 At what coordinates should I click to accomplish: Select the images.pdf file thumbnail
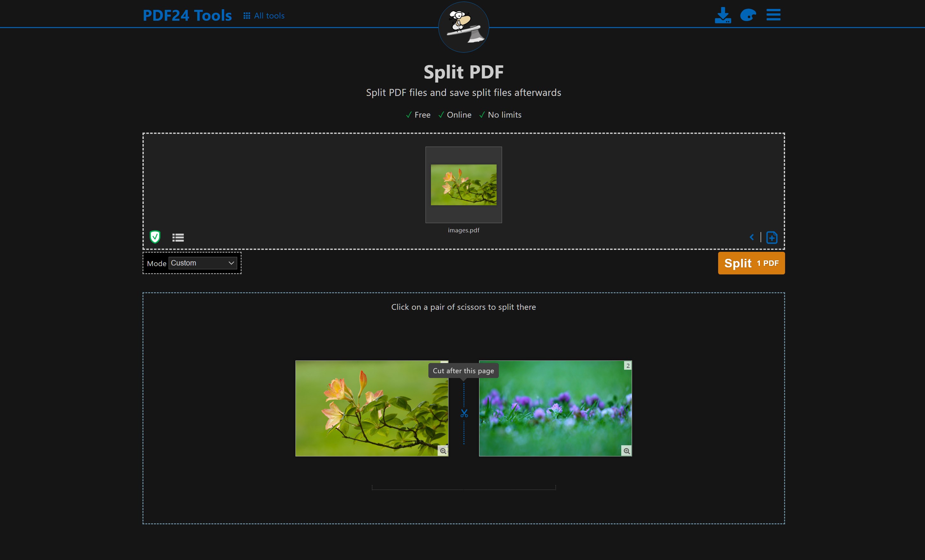[x=463, y=185]
